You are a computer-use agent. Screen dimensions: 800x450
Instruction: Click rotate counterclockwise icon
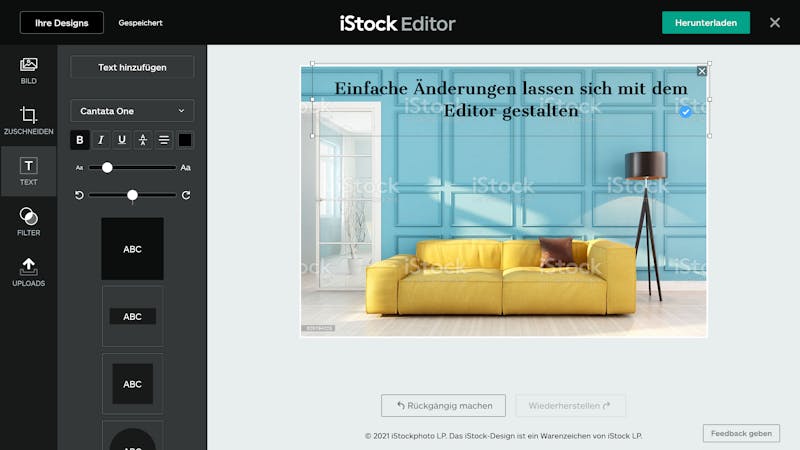[x=79, y=195]
